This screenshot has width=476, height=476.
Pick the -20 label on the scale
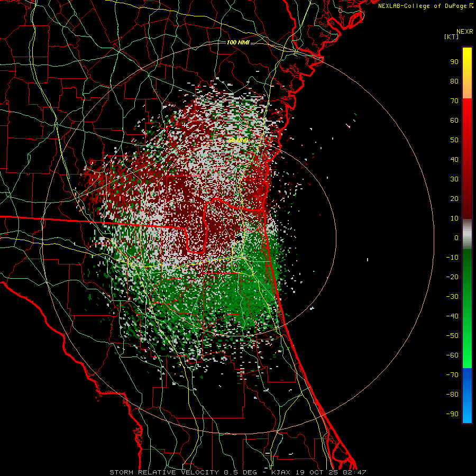pyautogui.click(x=452, y=277)
